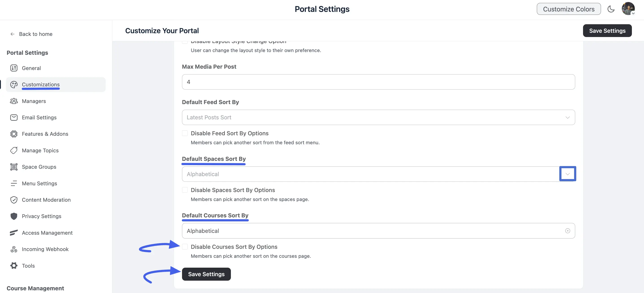Click the Access Management icon
The image size is (644, 293).
click(x=14, y=233)
